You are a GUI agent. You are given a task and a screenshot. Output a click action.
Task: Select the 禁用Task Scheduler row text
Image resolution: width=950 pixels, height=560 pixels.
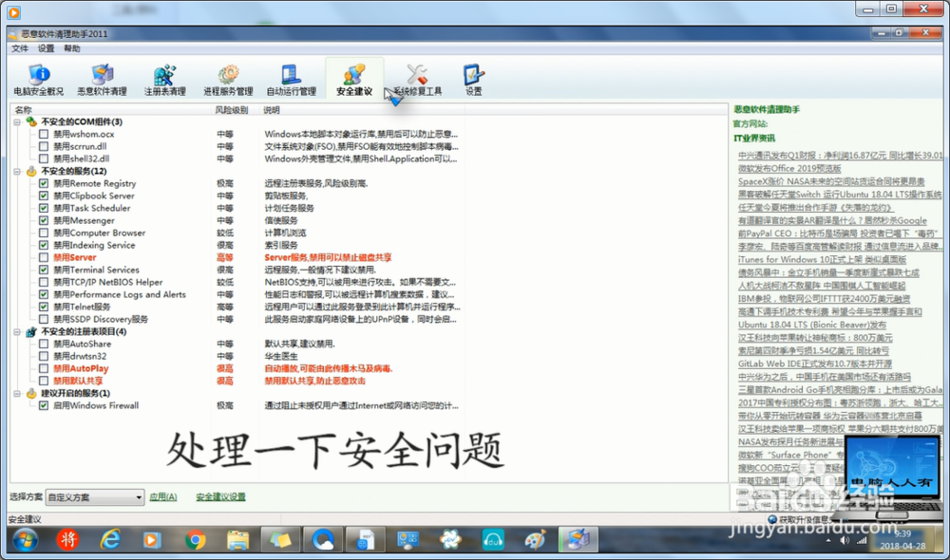pyautogui.click(x=91, y=208)
